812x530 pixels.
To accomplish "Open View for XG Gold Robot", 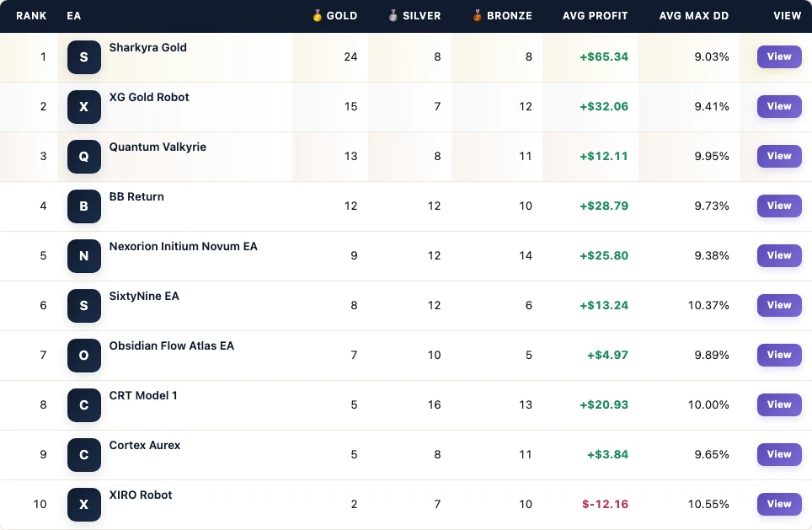I will click(x=779, y=106).
